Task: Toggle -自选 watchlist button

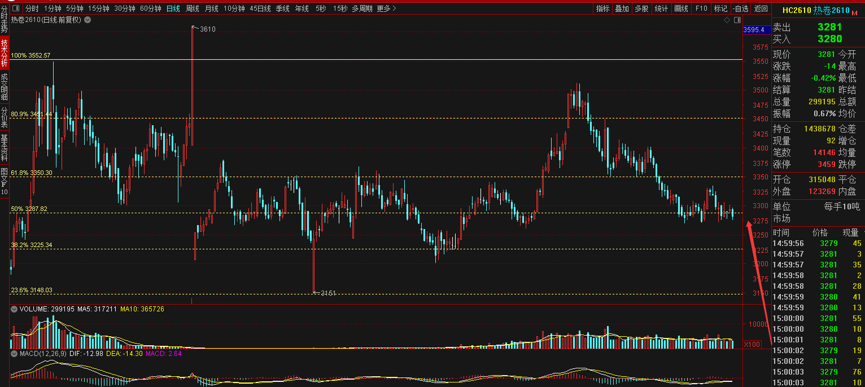Action: pos(740,8)
